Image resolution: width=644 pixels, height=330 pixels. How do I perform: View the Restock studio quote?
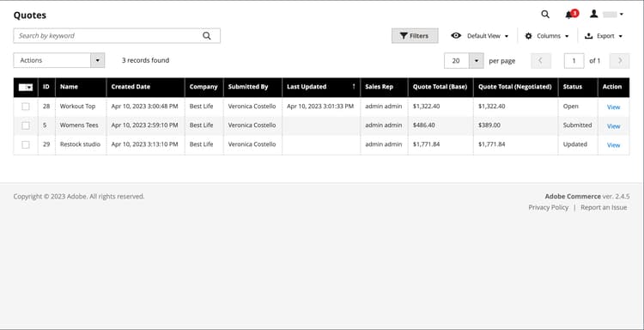point(613,145)
